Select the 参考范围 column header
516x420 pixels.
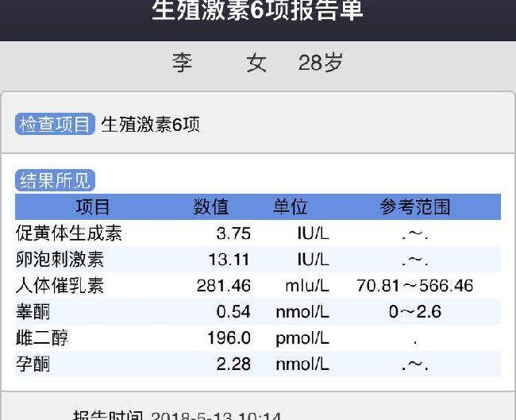[415, 207]
